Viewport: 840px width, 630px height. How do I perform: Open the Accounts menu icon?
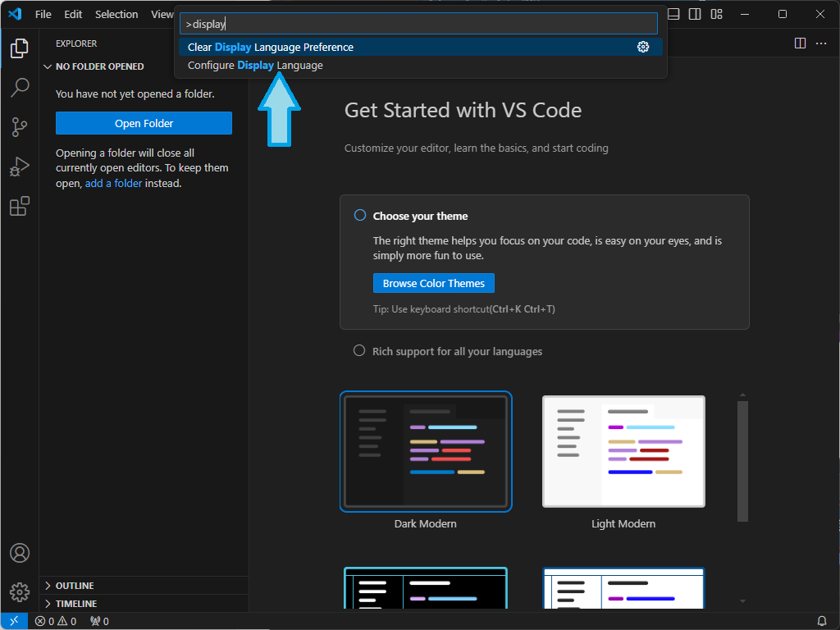point(20,553)
